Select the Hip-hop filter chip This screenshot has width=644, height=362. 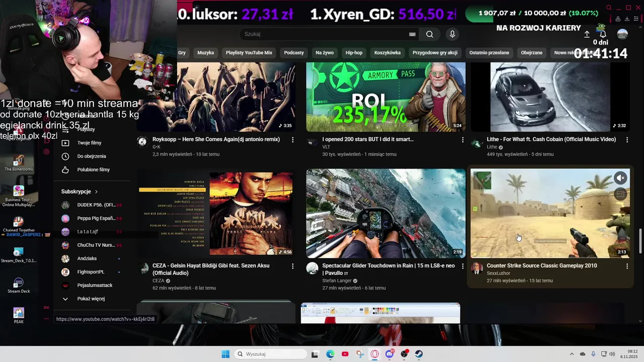(x=354, y=52)
